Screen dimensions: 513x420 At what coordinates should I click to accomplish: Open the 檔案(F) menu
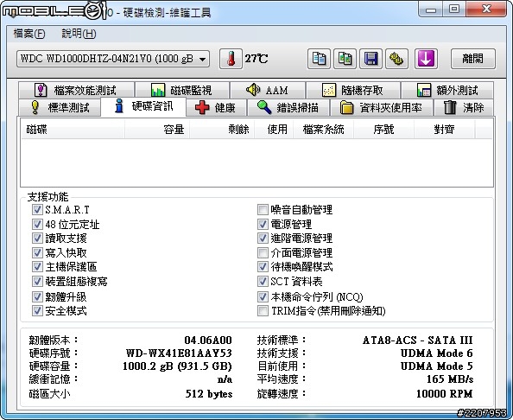[x=29, y=34]
